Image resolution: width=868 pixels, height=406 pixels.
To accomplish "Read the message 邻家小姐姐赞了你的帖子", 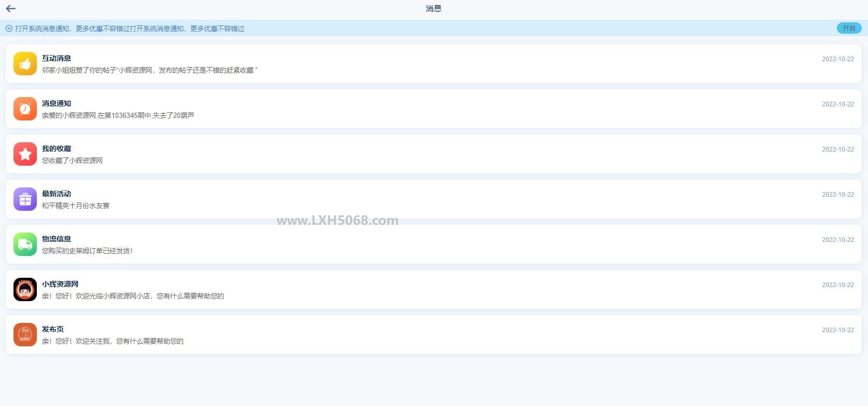I will click(150, 70).
